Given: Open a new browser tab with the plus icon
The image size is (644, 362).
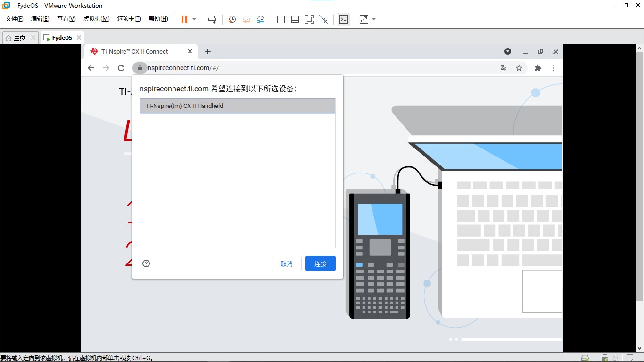Looking at the screenshot, I should coord(208,52).
